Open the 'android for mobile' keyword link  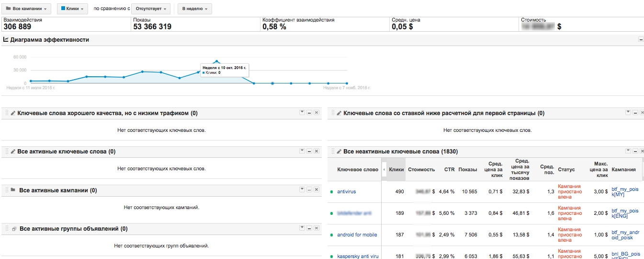(357, 235)
